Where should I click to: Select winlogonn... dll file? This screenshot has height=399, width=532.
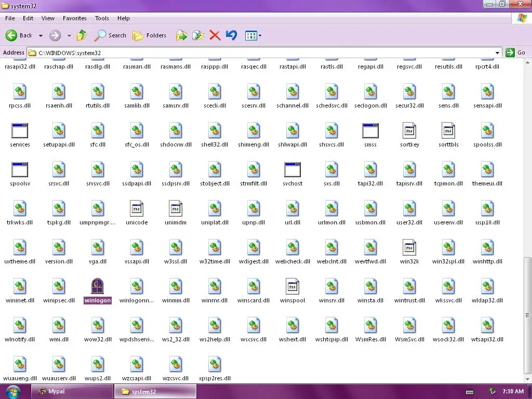137,291
